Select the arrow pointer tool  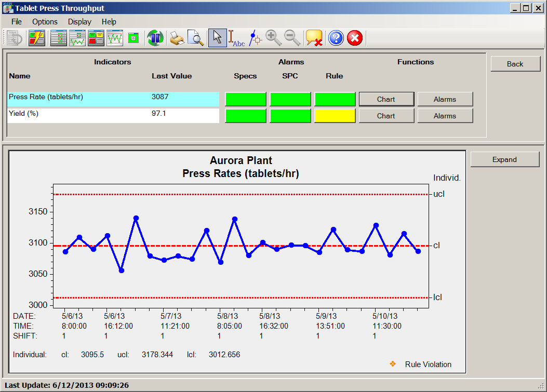217,38
